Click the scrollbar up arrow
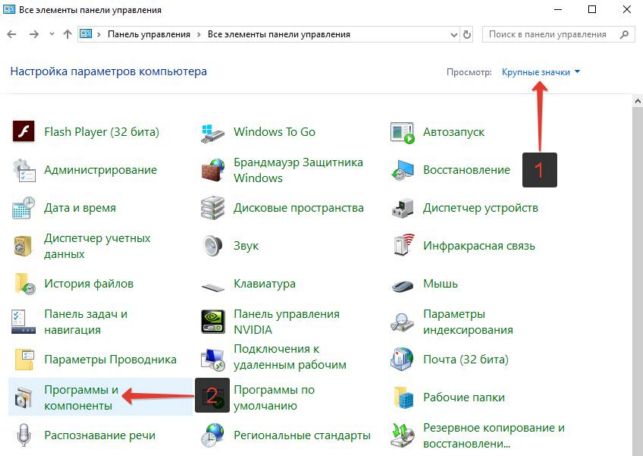 (x=638, y=100)
